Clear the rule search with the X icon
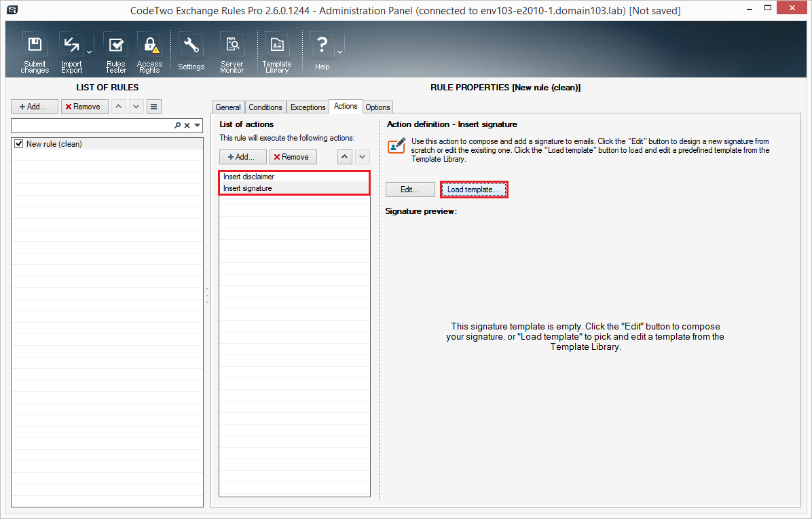The height and width of the screenshot is (519, 812). pyautogui.click(x=187, y=126)
